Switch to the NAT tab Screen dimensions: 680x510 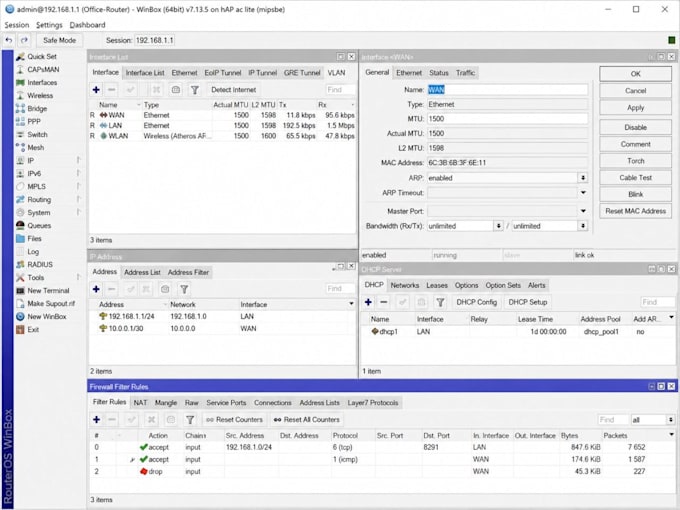click(x=140, y=403)
